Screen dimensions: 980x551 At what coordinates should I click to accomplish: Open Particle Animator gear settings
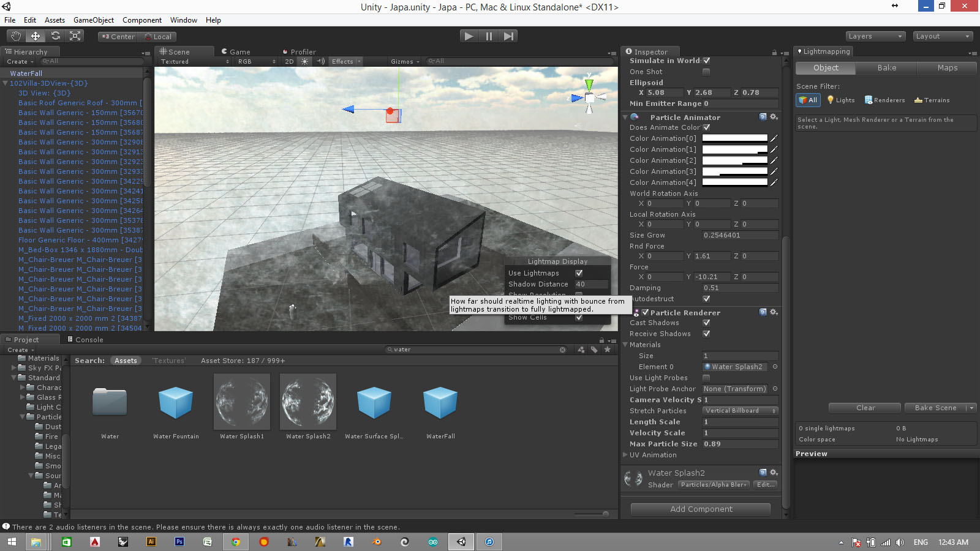pyautogui.click(x=774, y=117)
